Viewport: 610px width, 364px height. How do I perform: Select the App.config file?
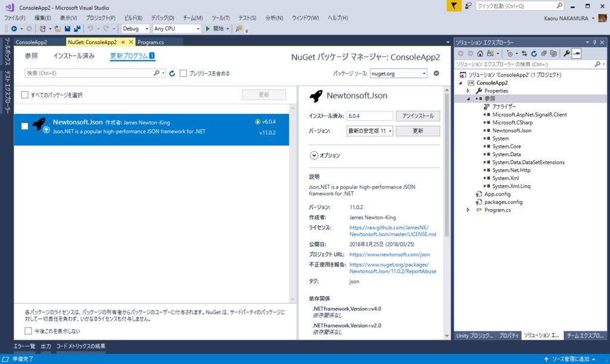497,194
